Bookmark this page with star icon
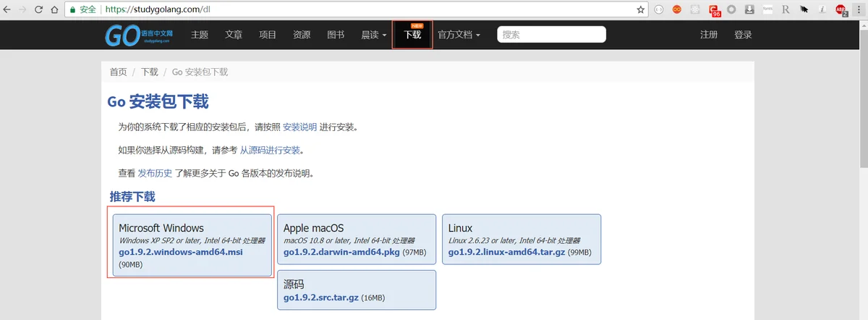The width and height of the screenshot is (868, 320). pos(640,10)
